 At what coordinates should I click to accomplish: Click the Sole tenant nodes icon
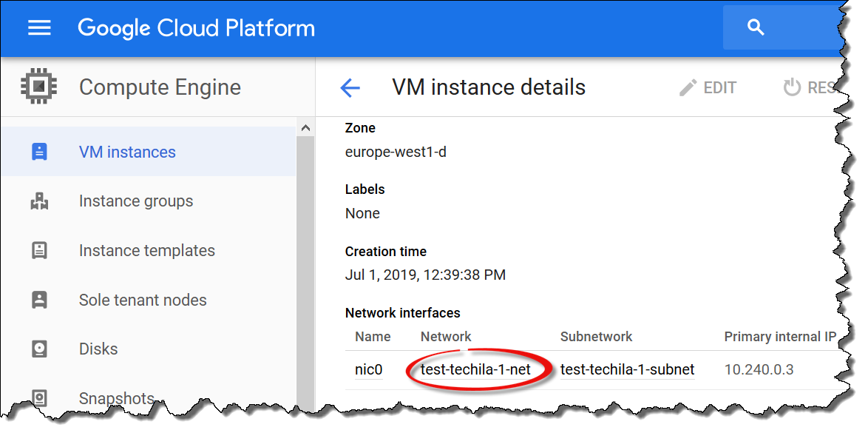click(x=39, y=300)
